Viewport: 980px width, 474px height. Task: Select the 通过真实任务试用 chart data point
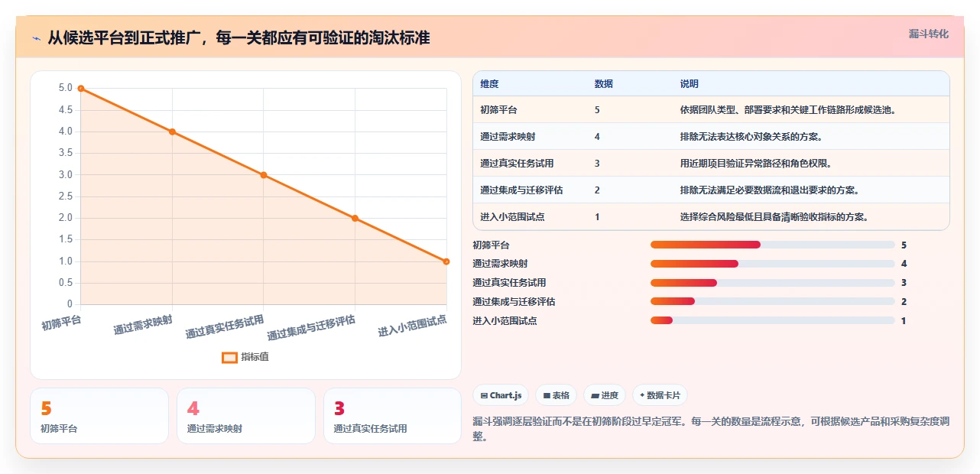(x=264, y=175)
